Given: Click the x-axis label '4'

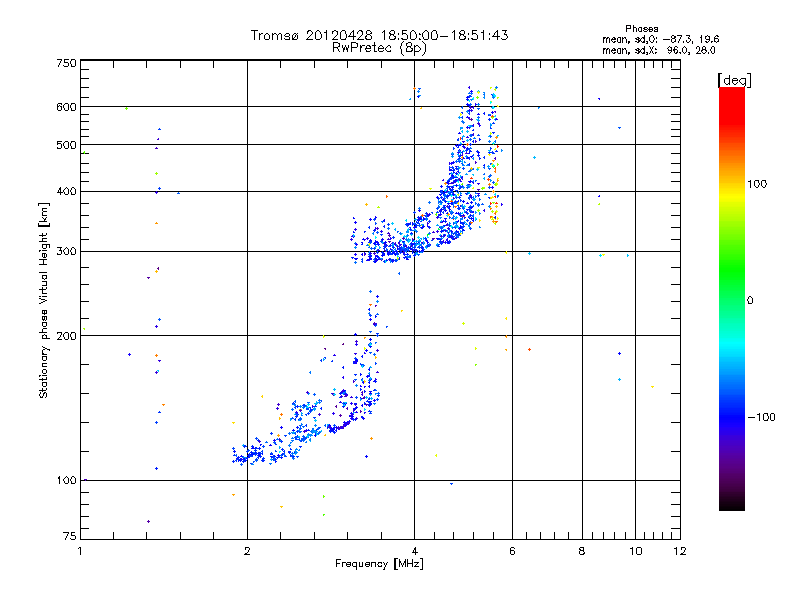Looking at the screenshot, I should [x=414, y=551].
